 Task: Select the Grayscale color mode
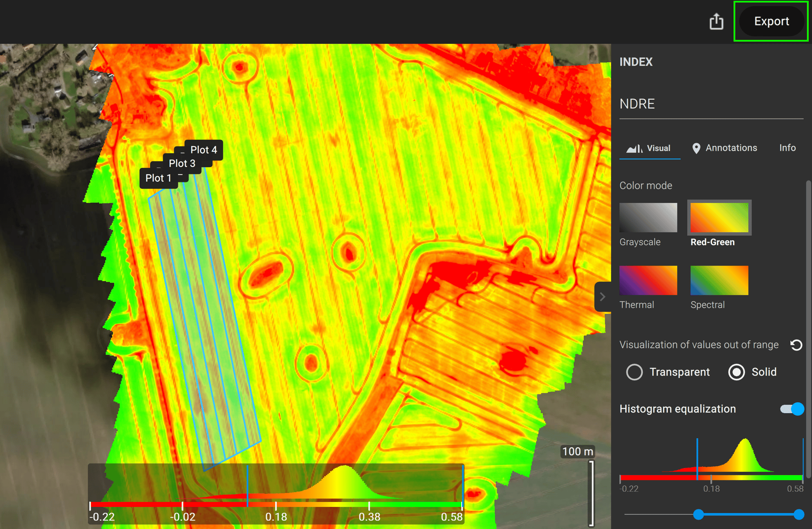648,218
